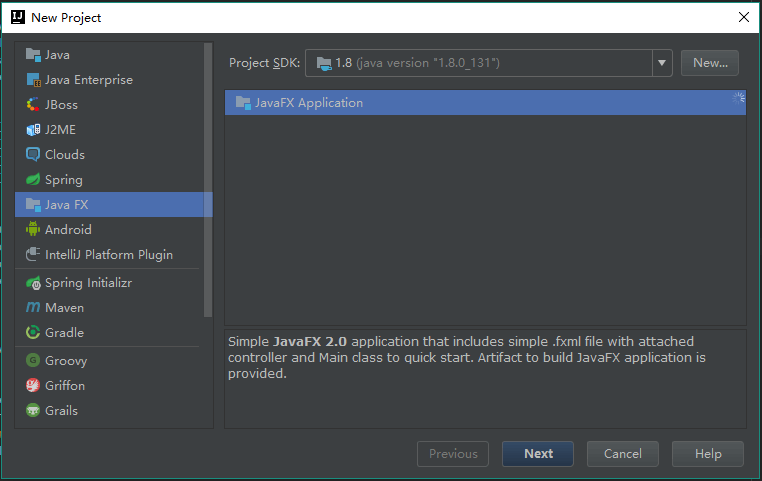The width and height of the screenshot is (762, 481).
Task: Close the New Project dialog
Action: [x=744, y=17]
